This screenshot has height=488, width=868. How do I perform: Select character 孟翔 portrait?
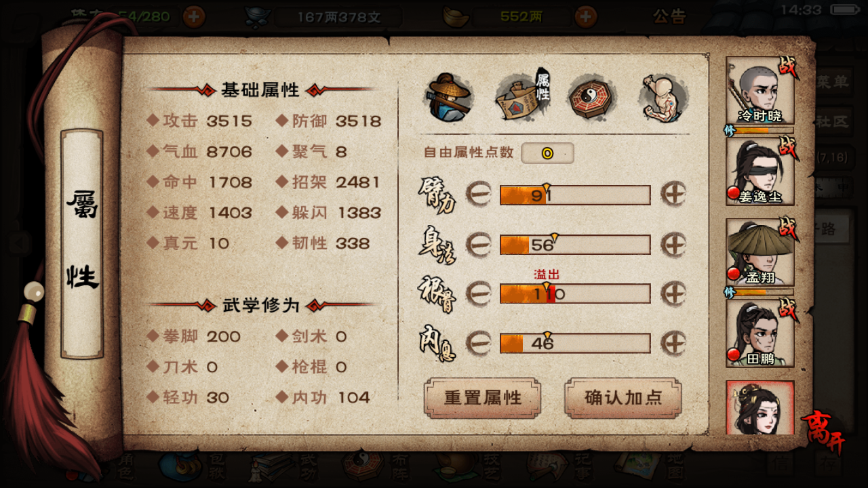(760, 252)
